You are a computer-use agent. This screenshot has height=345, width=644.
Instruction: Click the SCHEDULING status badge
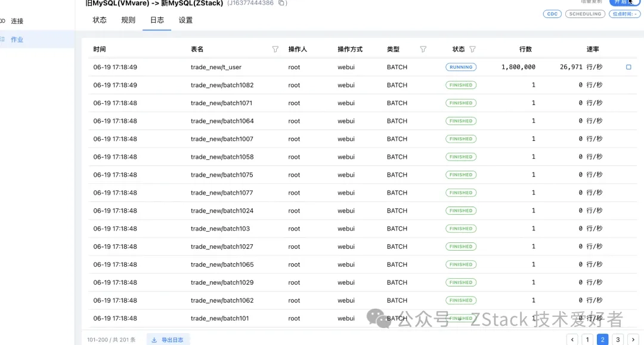pos(585,14)
